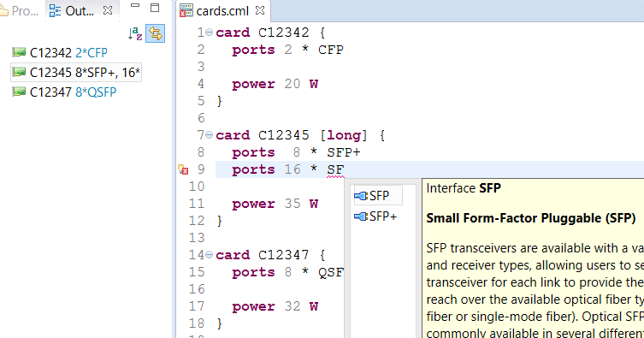Select C12345 card entry in outline
This screenshot has height=338, width=644.
tap(76, 72)
